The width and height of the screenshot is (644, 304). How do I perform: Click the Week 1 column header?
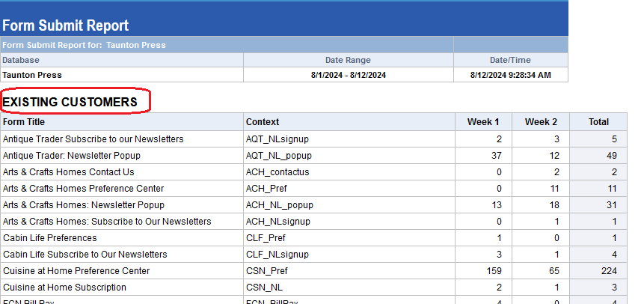tap(484, 122)
